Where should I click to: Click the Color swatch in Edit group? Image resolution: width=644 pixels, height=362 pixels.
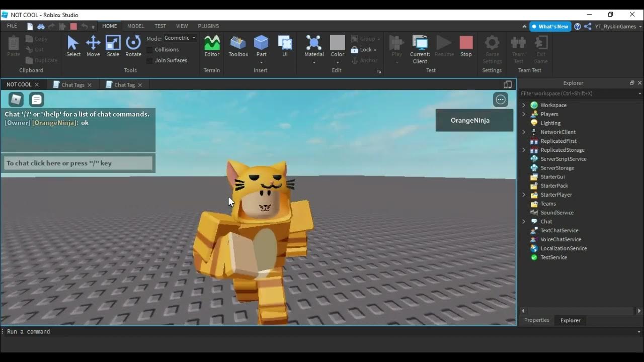(338, 42)
